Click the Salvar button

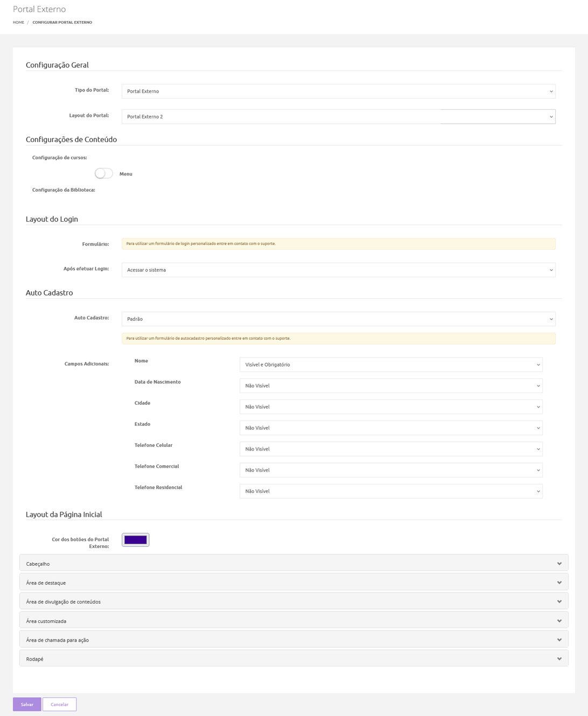[x=27, y=704]
